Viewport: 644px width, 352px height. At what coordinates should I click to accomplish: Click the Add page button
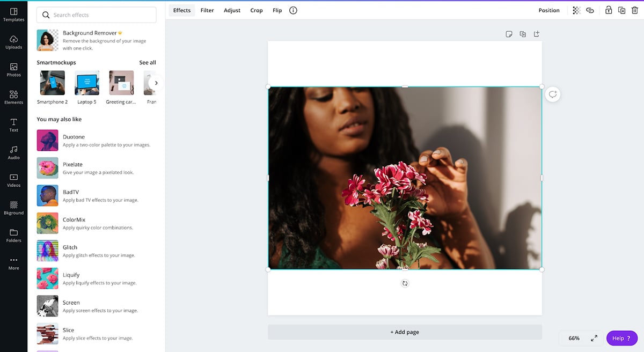[x=405, y=332]
